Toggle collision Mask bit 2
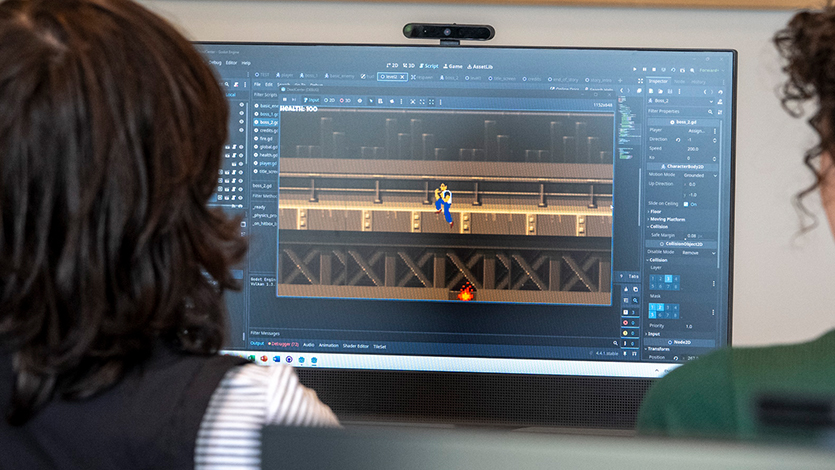This screenshot has height=470, width=835. [x=660, y=307]
